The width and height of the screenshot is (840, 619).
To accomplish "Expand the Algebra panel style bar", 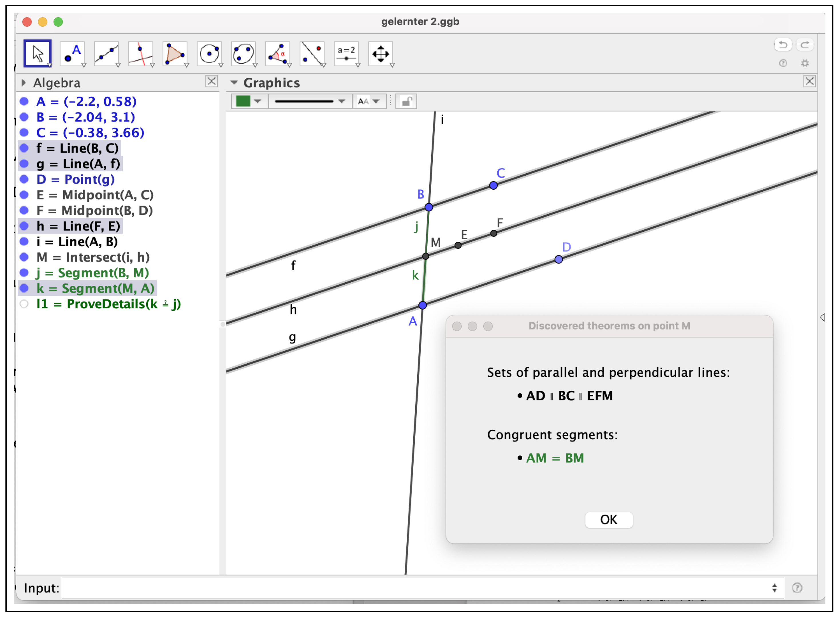I will 24,83.
